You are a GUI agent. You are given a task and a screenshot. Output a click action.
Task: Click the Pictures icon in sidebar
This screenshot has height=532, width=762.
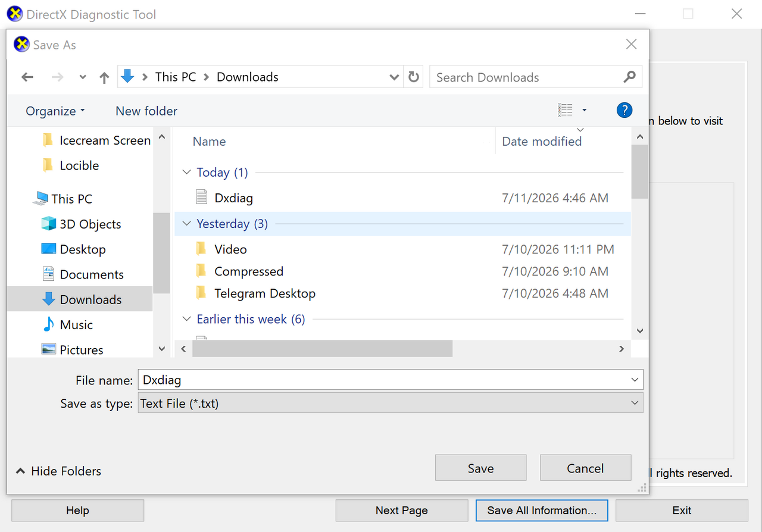click(48, 349)
